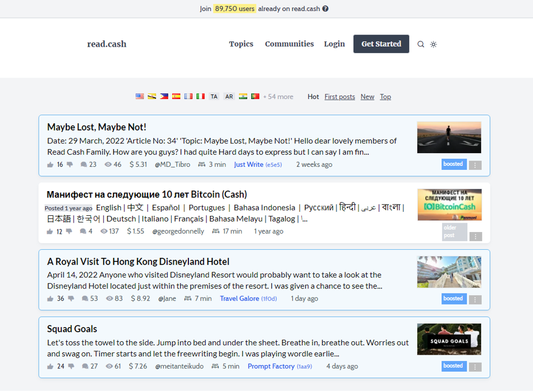Open the @Jane author profile
The width and height of the screenshot is (533, 392).
[167, 299]
